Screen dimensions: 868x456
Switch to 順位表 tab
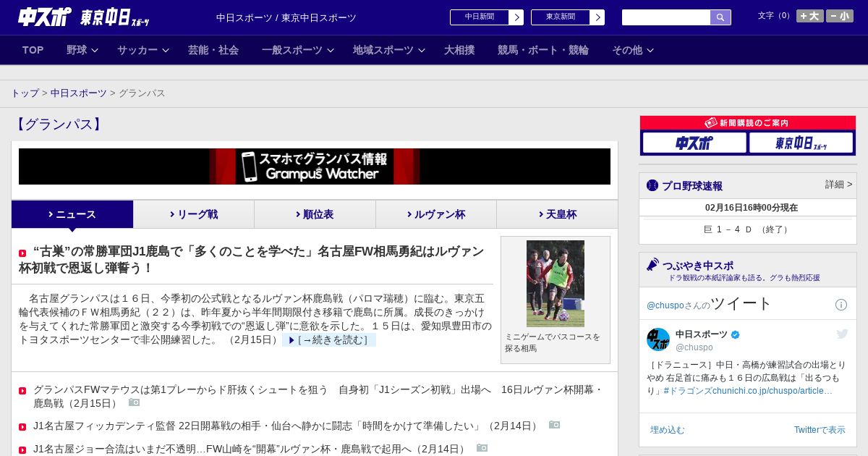coord(315,214)
